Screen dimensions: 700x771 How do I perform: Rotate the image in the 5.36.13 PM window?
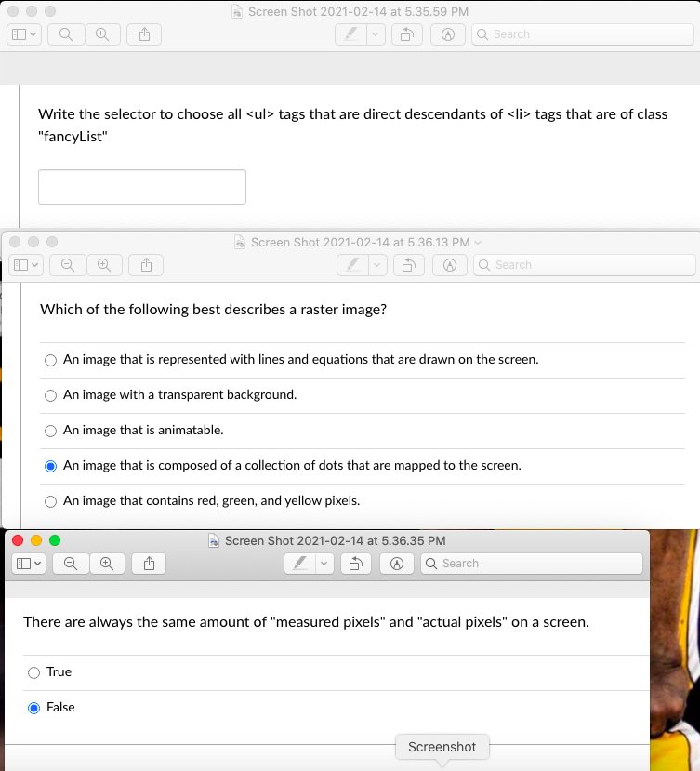pos(409,265)
